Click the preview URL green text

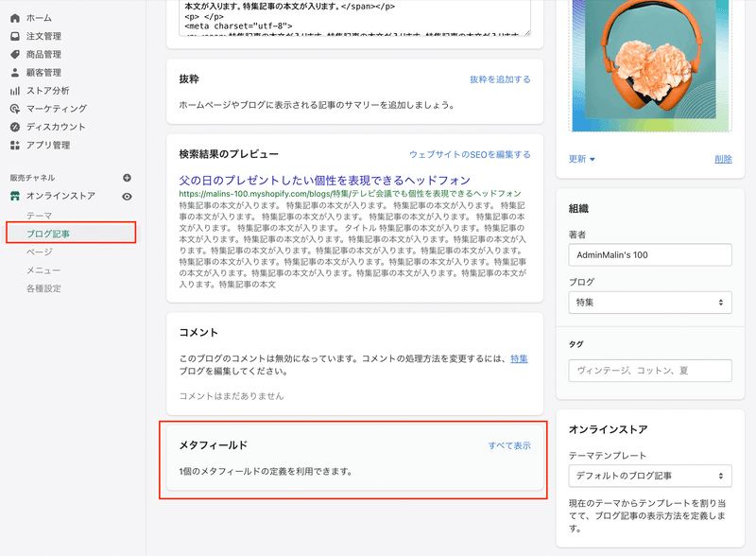pos(350,194)
